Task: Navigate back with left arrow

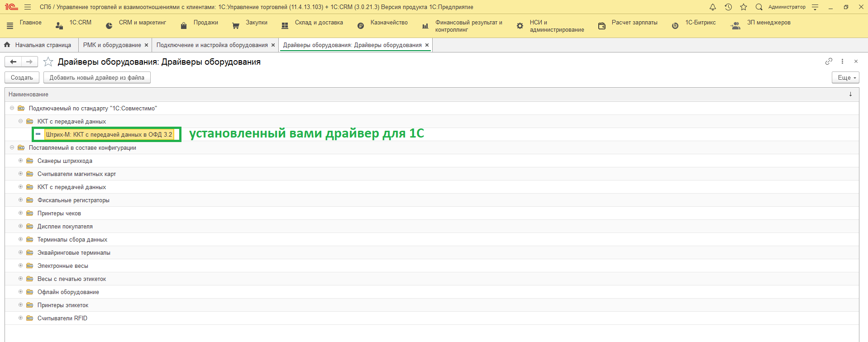Action: coord(13,62)
